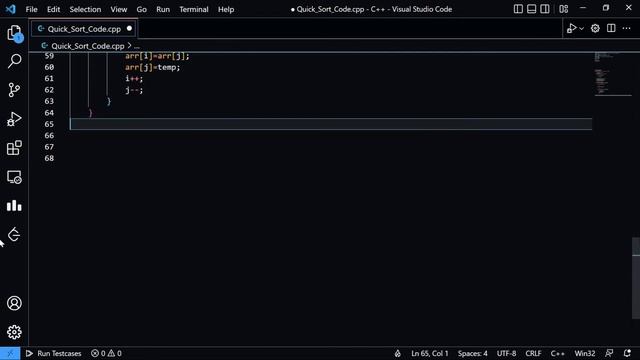Open the Search view

click(x=14, y=61)
